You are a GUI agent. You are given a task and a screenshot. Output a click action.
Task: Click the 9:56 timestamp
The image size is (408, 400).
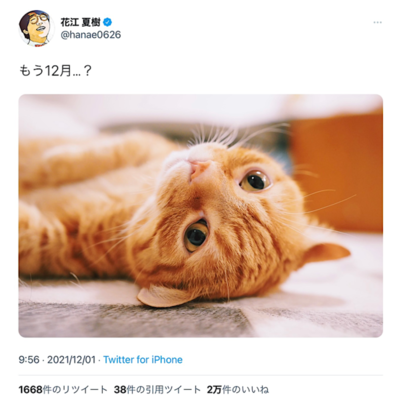[29, 360]
